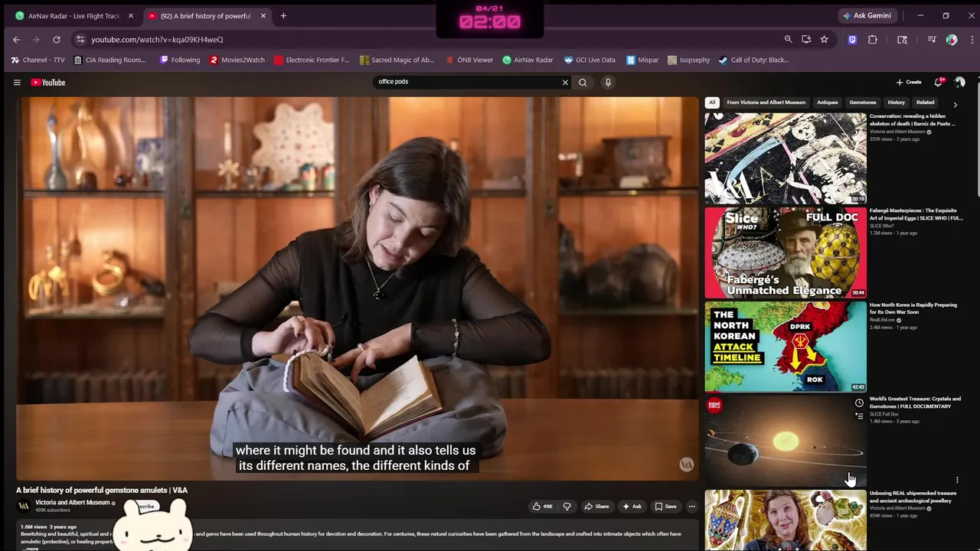Bookmark this page with the star icon

pyautogui.click(x=825, y=40)
